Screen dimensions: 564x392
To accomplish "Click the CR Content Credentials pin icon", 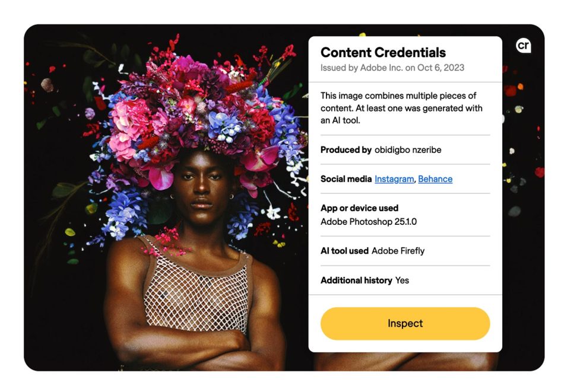I will [523, 46].
